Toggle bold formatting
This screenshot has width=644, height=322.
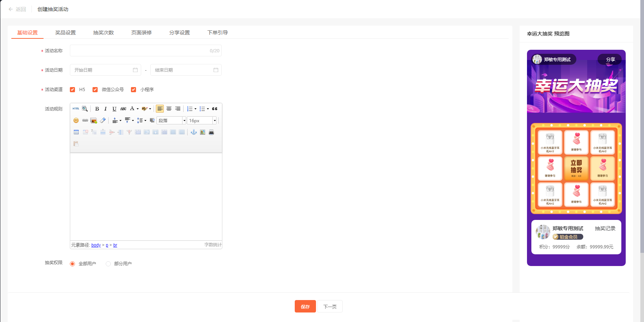tap(97, 109)
